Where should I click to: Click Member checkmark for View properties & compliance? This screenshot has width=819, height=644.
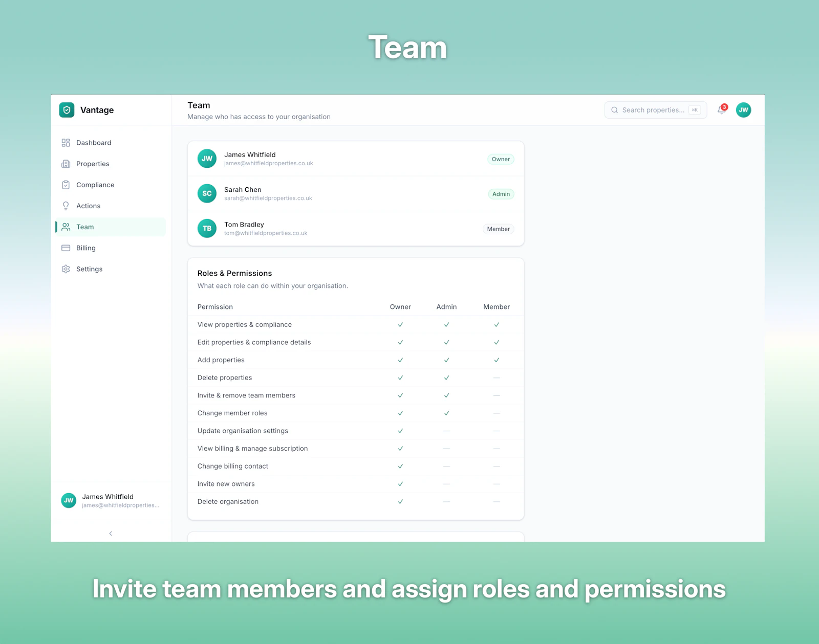(497, 325)
